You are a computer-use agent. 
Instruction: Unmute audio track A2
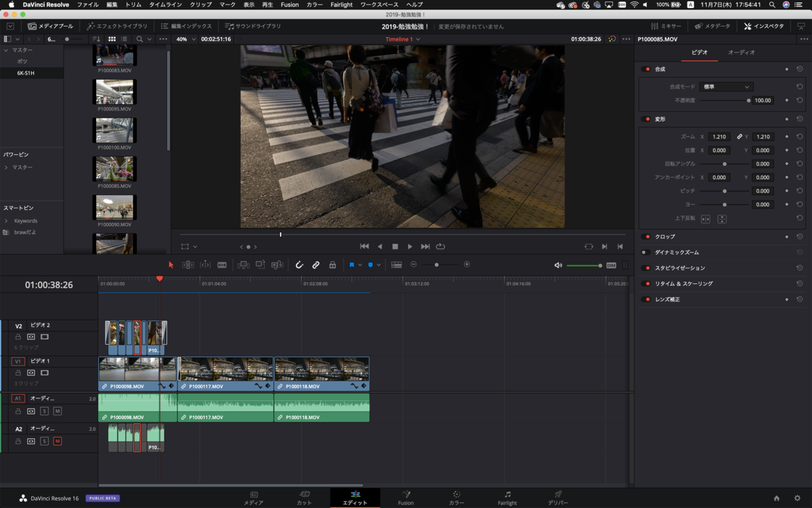58,442
